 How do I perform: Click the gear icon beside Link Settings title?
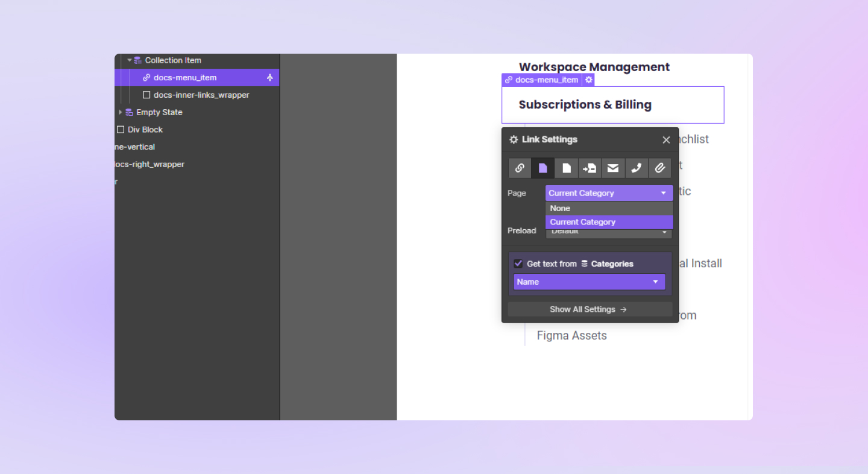tap(513, 139)
